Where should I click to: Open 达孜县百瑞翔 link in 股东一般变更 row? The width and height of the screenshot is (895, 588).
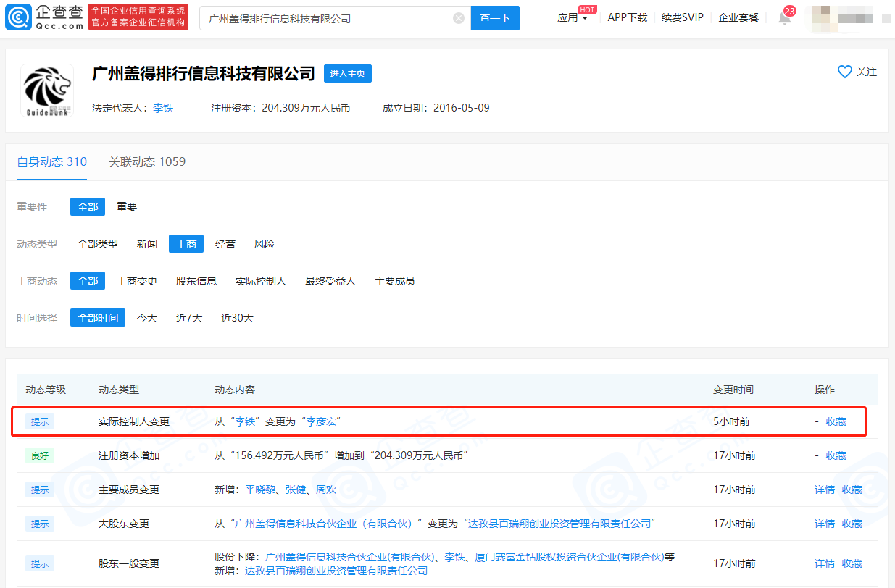(336, 571)
